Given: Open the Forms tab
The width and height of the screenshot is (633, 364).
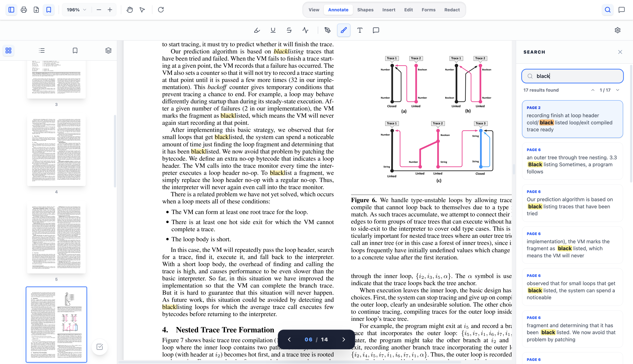Looking at the screenshot, I should click(429, 10).
